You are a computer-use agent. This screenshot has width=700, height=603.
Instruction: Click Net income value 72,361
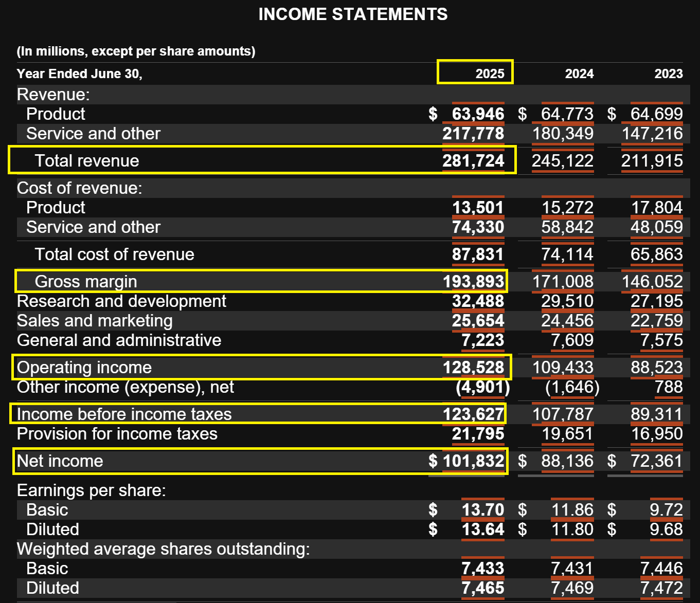pos(657,461)
